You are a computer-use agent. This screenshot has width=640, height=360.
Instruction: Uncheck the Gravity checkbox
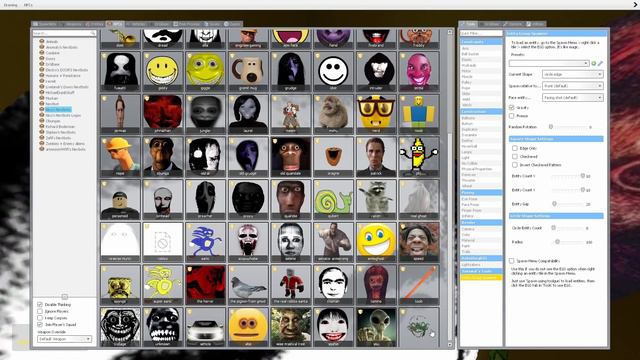[x=511, y=107]
